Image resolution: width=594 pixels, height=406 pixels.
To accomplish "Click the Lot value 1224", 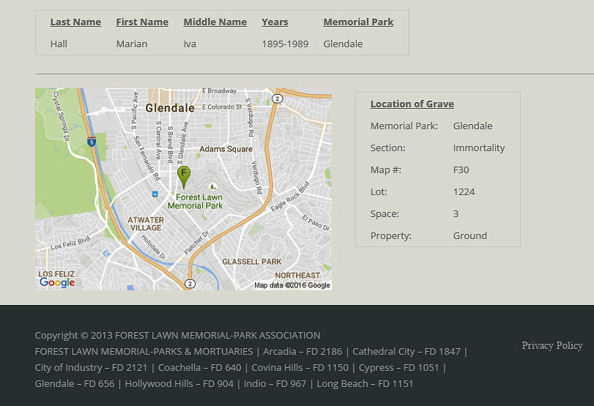I will point(464,192).
